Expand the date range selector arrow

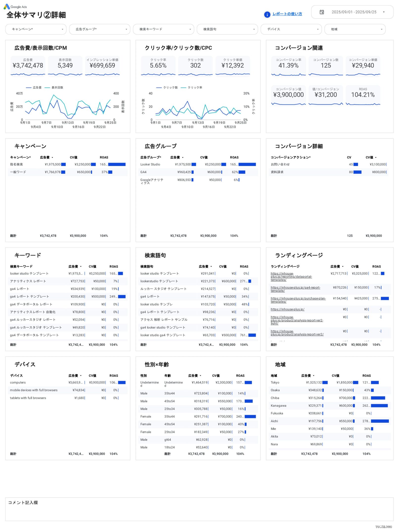384,12
